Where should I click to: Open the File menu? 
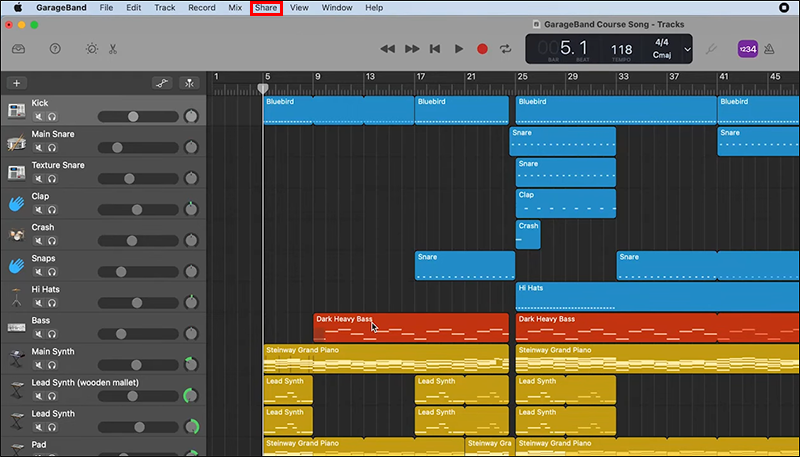[x=106, y=8]
